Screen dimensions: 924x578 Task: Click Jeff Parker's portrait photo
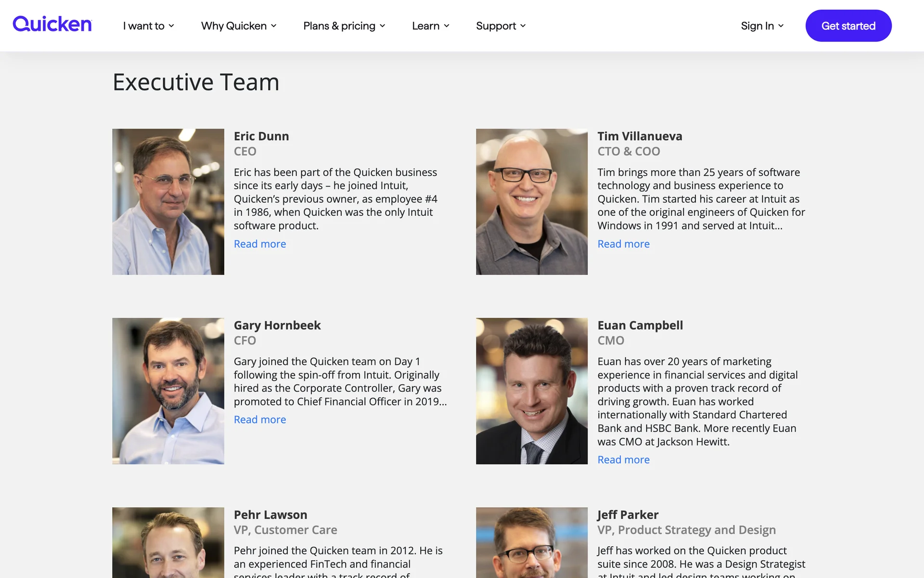click(x=532, y=542)
